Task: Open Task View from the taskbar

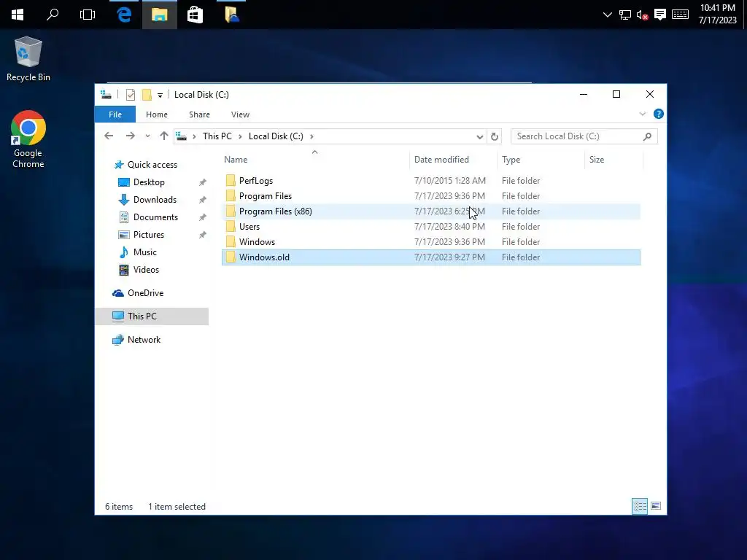Action: pos(88,15)
